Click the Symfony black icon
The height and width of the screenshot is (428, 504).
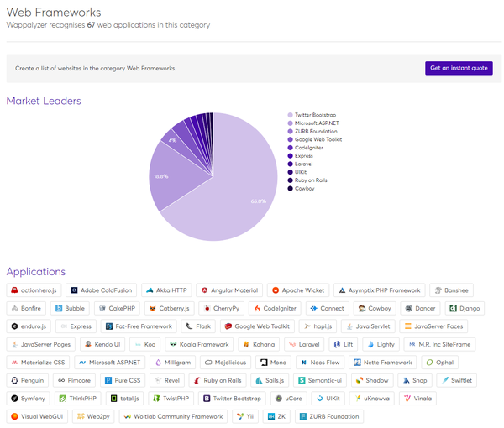(14, 399)
